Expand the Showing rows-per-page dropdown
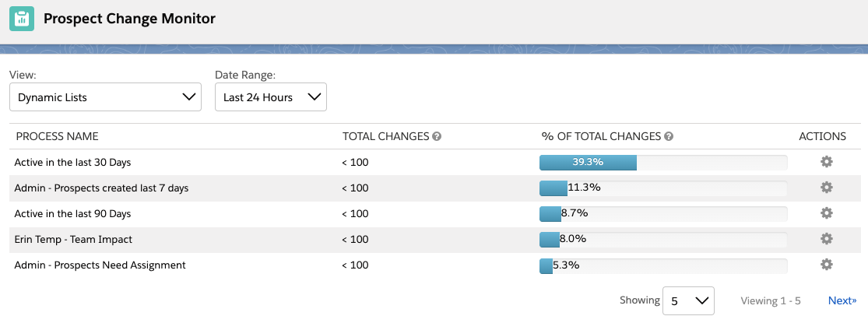 [x=688, y=300]
